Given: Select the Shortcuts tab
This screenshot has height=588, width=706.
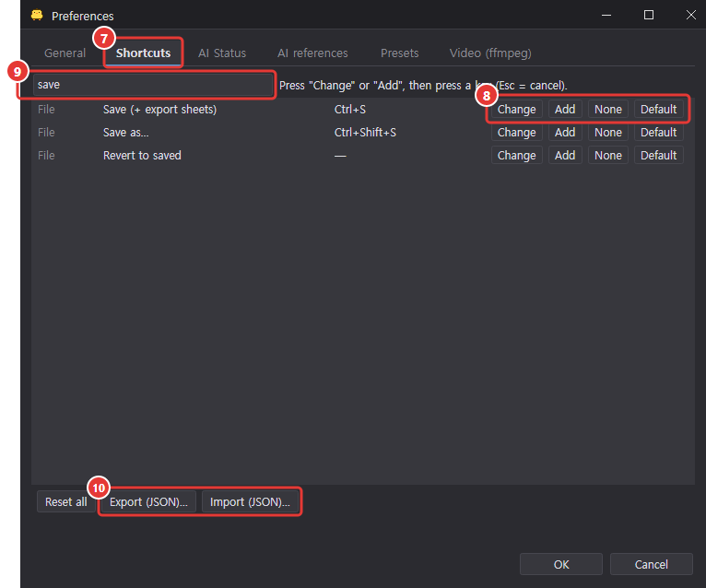Looking at the screenshot, I should tap(143, 53).
